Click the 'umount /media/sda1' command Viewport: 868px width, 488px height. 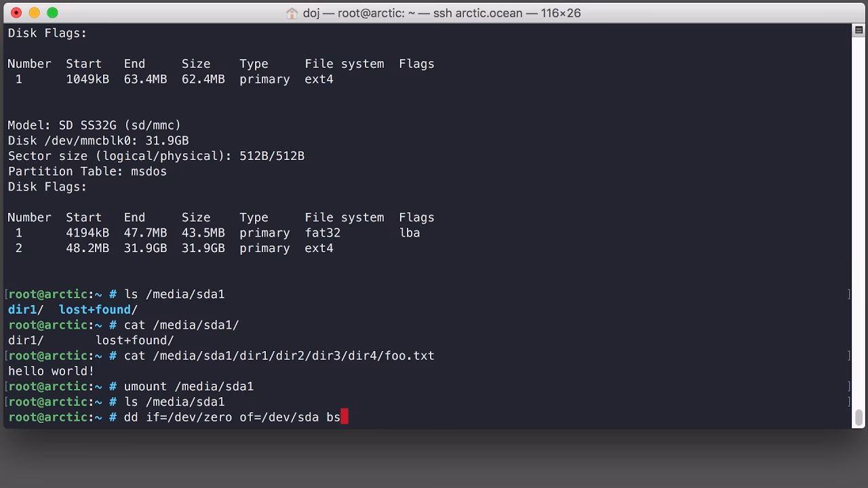point(189,386)
